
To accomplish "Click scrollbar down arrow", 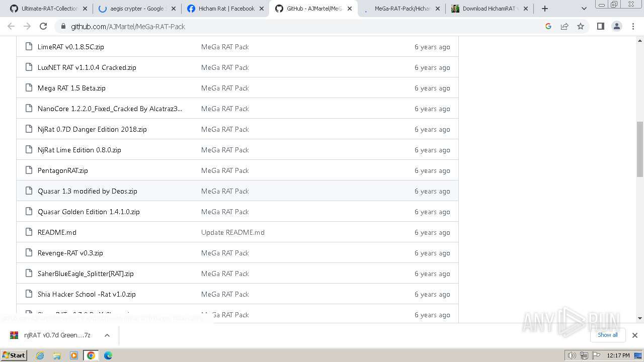I will point(640,318).
